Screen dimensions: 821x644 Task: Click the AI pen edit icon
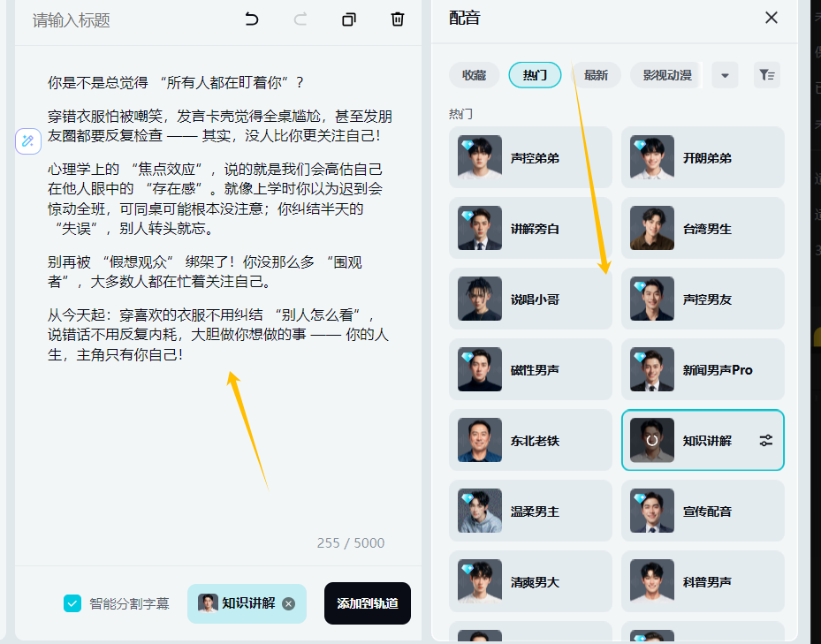[x=28, y=140]
